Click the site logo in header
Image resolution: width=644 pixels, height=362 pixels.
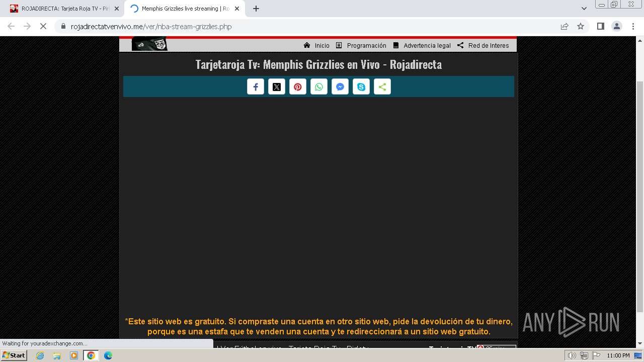149,44
